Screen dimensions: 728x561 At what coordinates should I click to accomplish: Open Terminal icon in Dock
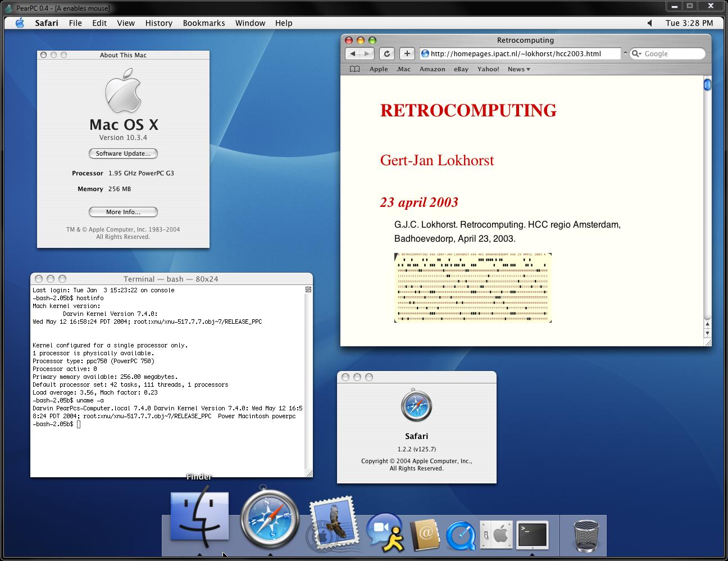533,535
